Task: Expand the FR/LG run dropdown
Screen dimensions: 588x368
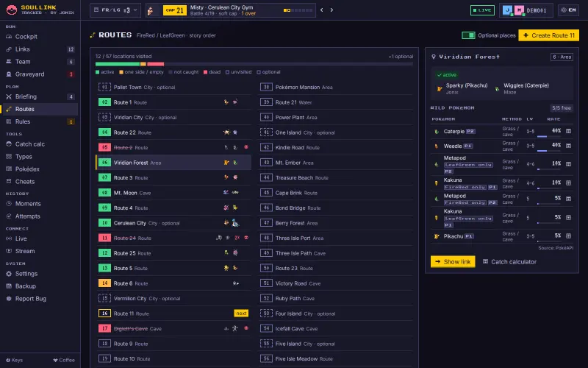Action: 115,10
